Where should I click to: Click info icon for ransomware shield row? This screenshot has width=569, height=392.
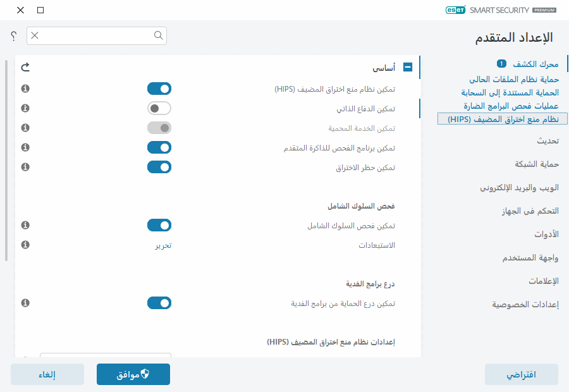(x=25, y=303)
